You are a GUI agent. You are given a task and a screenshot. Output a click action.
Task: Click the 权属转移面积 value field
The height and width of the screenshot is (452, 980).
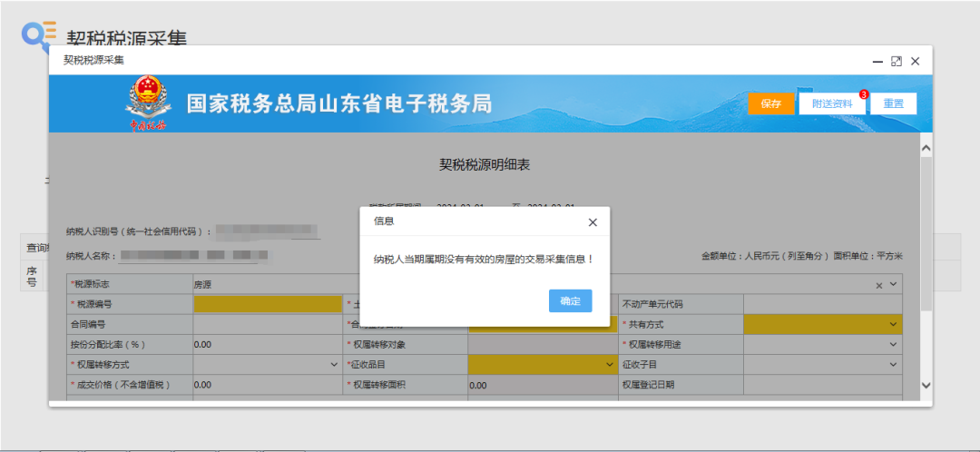click(x=543, y=385)
